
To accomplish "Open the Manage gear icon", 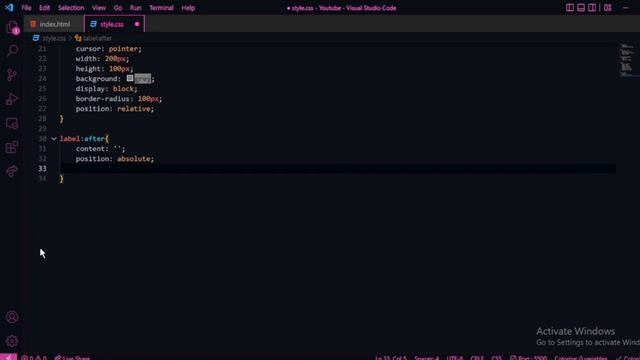I will [x=12, y=341].
